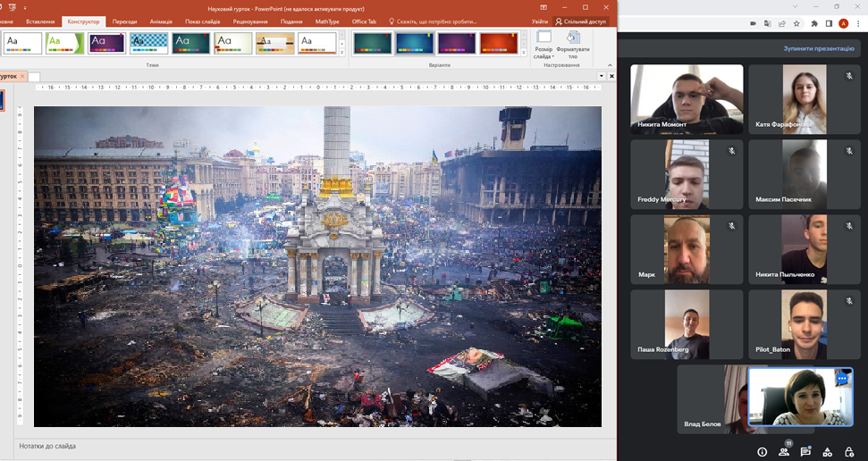This screenshot has height=461, width=868.
Task: Open the Chrome three-dot menu
Action: tap(859, 24)
